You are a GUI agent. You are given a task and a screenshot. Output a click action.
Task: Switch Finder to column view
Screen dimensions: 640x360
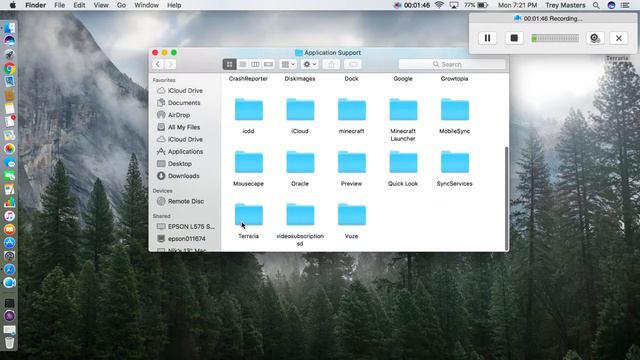(255, 64)
